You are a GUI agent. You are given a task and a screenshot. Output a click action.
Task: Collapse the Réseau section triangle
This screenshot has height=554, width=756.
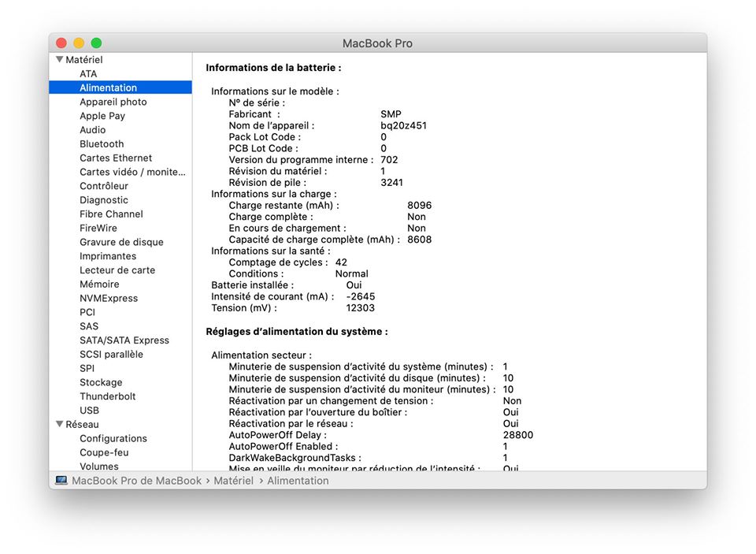point(59,424)
